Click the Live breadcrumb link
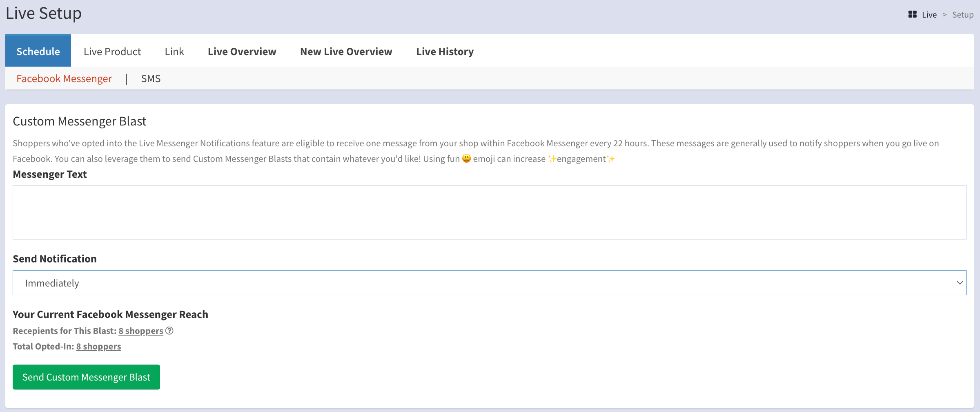980x412 pixels. tap(929, 15)
